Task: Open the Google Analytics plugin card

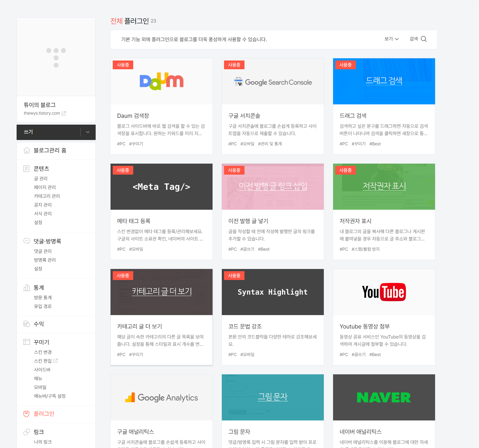Action: [x=162, y=411]
